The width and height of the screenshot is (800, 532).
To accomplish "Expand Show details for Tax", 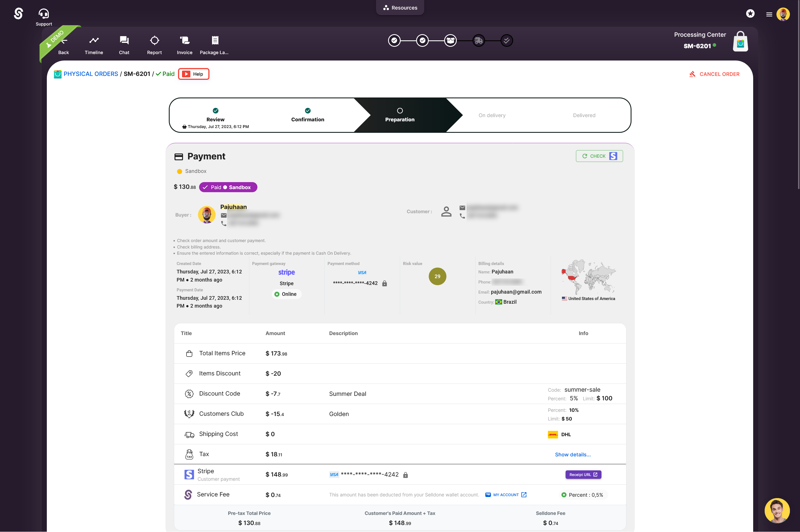I will pyautogui.click(x=573, y=454).
